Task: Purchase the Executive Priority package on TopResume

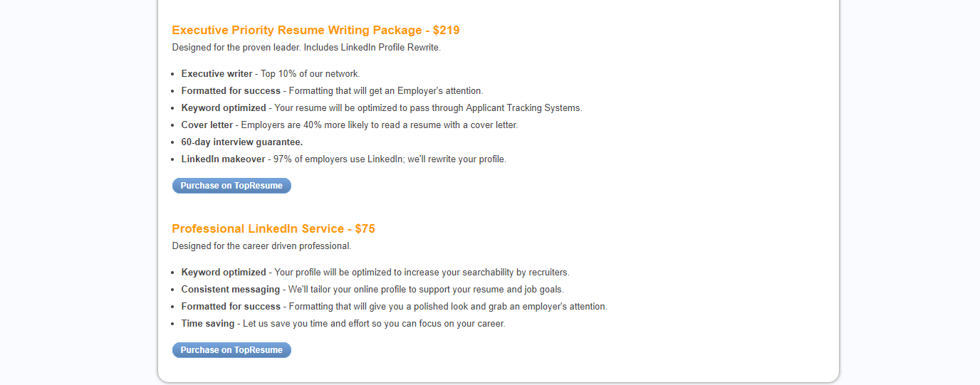Action: [231, 186]
